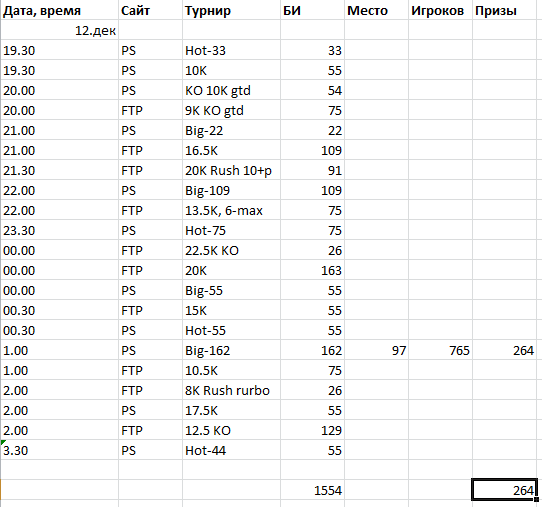Click the 'Игроков' header cell
The height and width of the screenshot is (507, 542).
click(x=440, y=10)
